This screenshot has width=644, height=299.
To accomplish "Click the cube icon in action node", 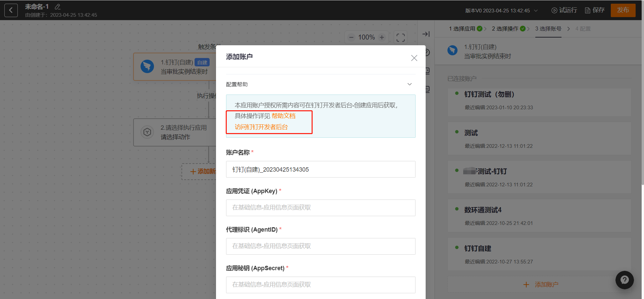I will [x=147, y=132].
